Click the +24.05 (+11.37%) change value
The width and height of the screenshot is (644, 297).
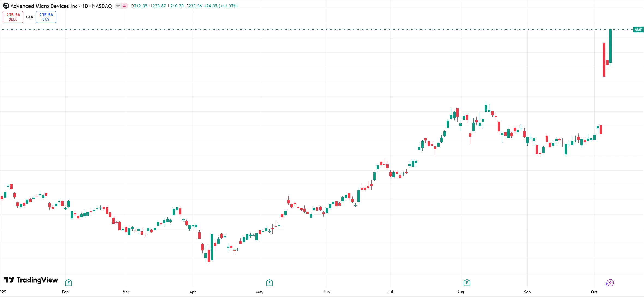(221, 6)
